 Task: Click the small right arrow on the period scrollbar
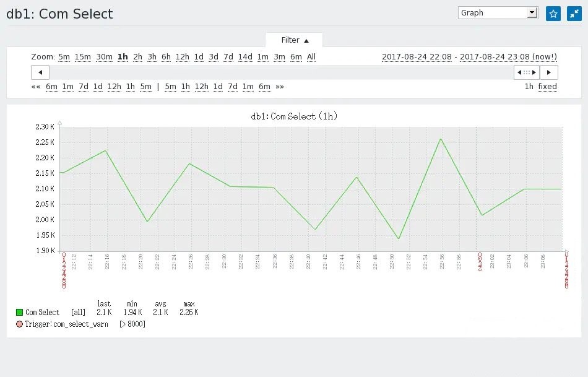tap(533, 72)
